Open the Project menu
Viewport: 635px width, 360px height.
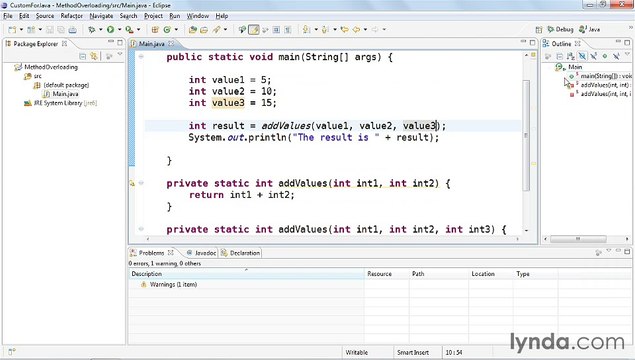tap(153, 16)
